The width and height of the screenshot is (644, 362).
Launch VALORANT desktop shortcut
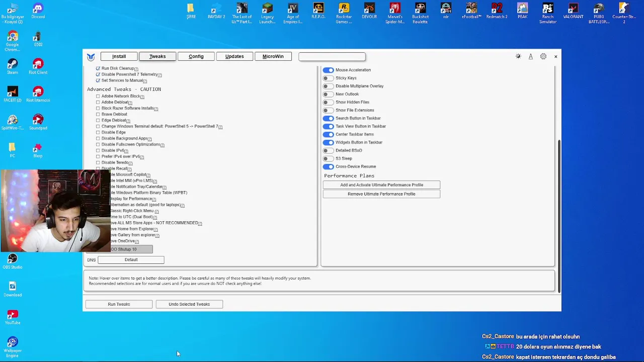tap(573, 11)
